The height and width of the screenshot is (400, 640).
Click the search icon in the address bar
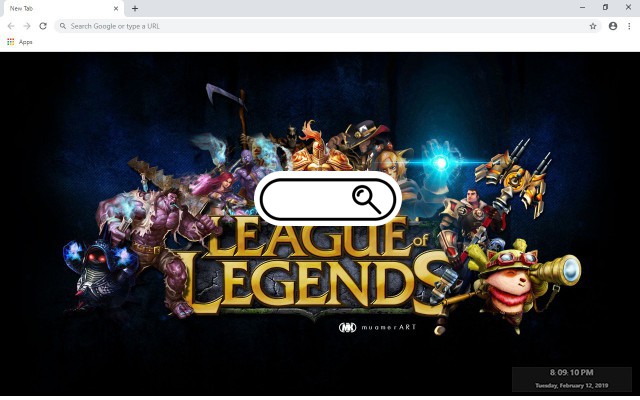(x=62, y=26)
